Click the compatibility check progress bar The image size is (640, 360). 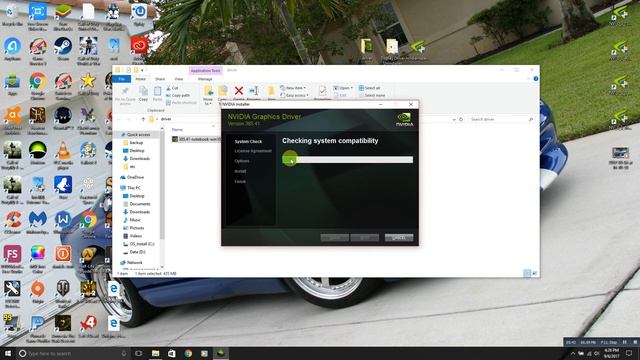[x=347, y=160]
